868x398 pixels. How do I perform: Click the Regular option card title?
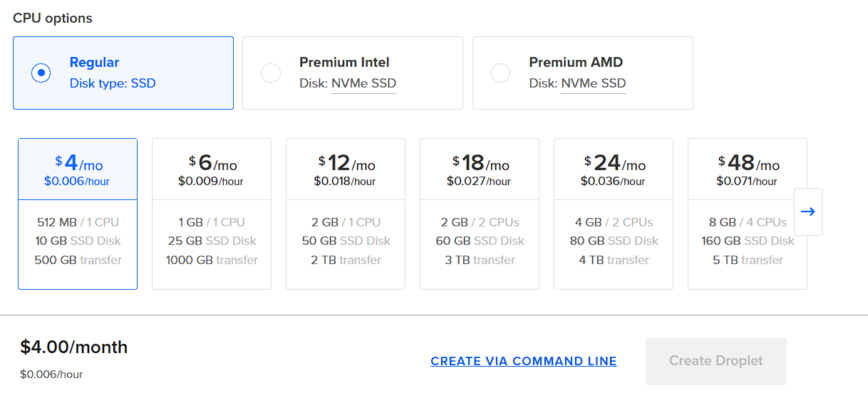[94, 63]
